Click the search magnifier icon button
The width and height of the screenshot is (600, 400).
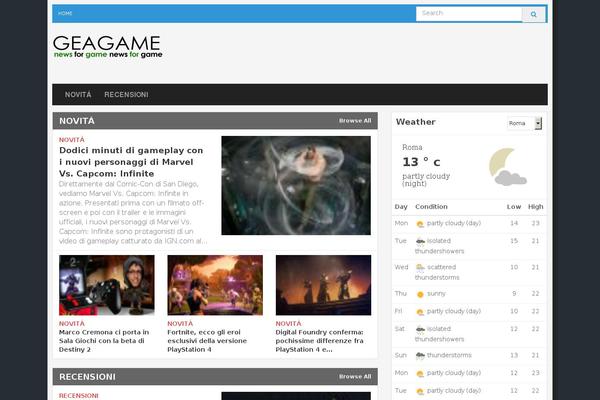click(533, 15)
